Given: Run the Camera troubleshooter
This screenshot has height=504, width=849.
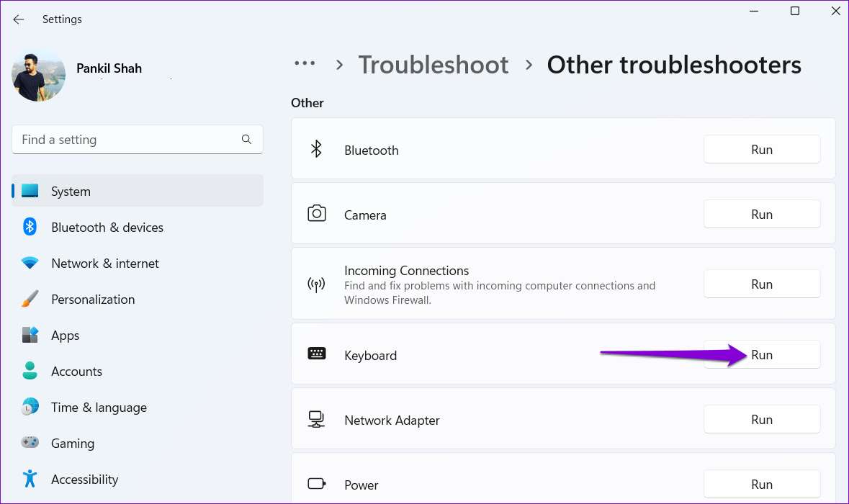Looking at the screenshot, I should 761,215.
